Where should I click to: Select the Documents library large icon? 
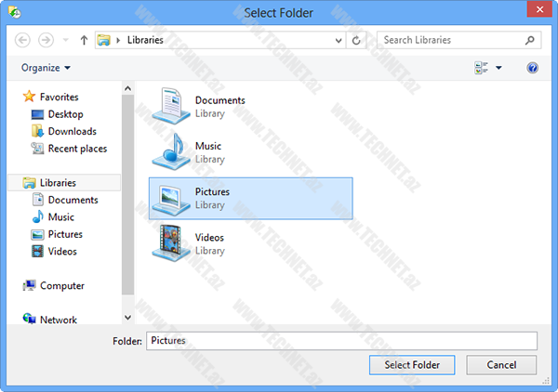click(171, 106)
